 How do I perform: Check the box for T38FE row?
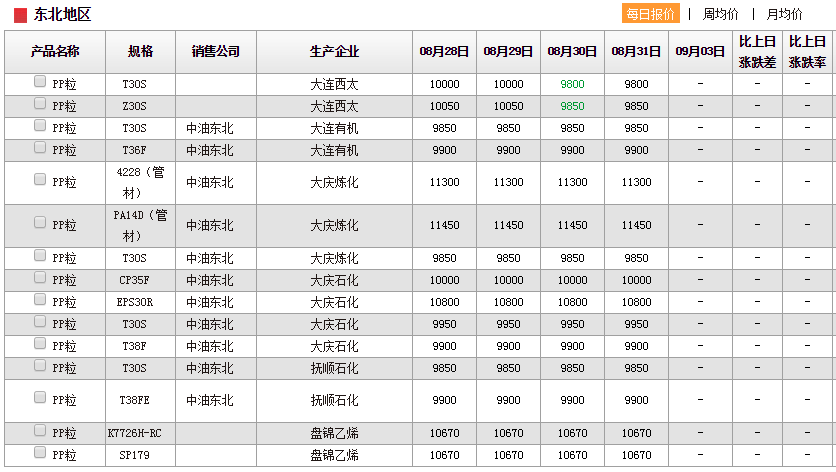point(40,397)
